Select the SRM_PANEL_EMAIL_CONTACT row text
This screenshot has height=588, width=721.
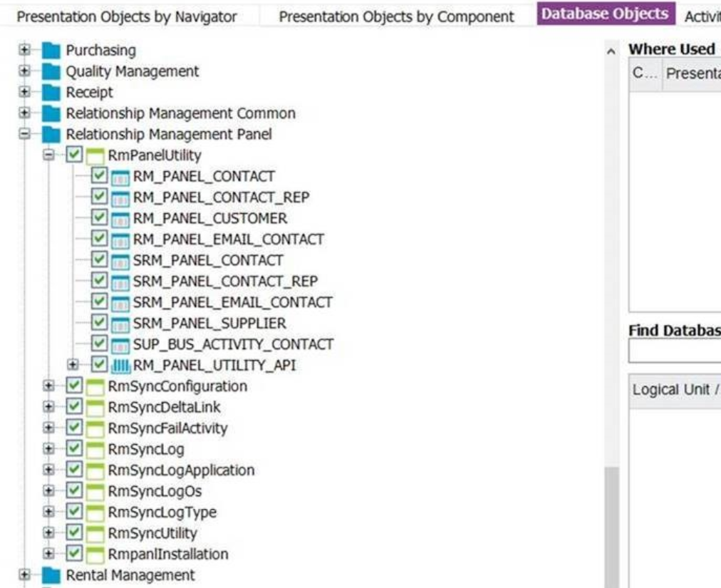pos(233,303)
